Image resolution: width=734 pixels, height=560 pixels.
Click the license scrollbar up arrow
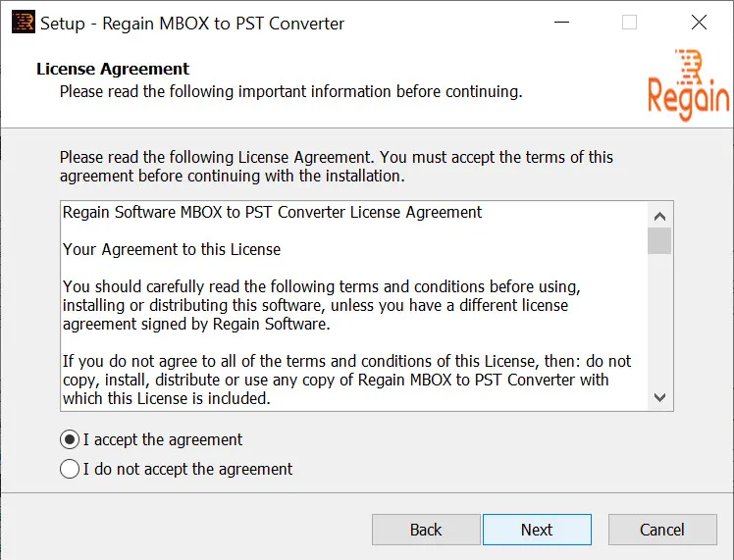pyautogui.click(x=659, y=216)
